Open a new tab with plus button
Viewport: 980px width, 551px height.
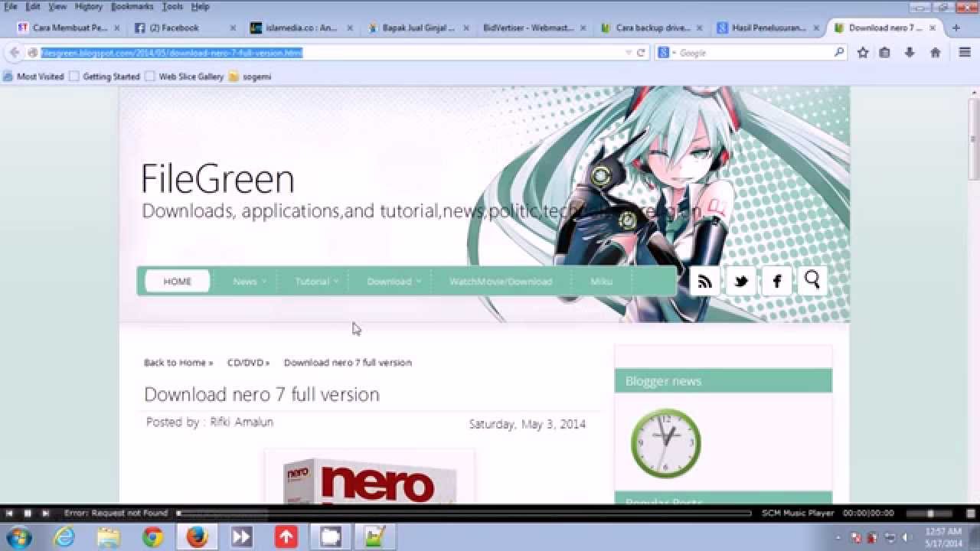tap(955, 28)
